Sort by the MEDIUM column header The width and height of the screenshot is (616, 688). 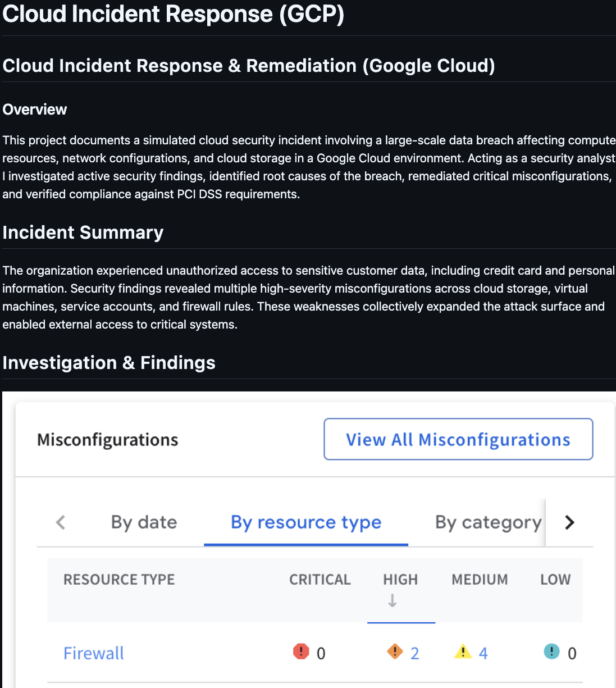pos(480,580)
